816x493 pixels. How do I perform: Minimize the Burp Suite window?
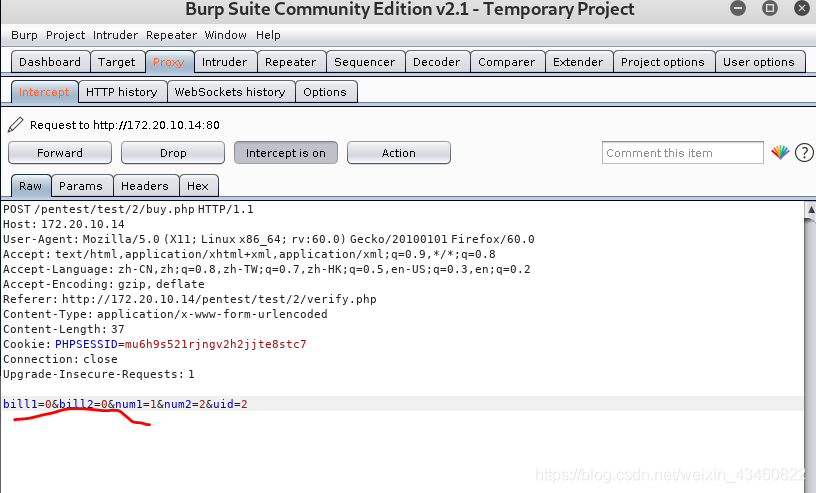tap(737, 8)
